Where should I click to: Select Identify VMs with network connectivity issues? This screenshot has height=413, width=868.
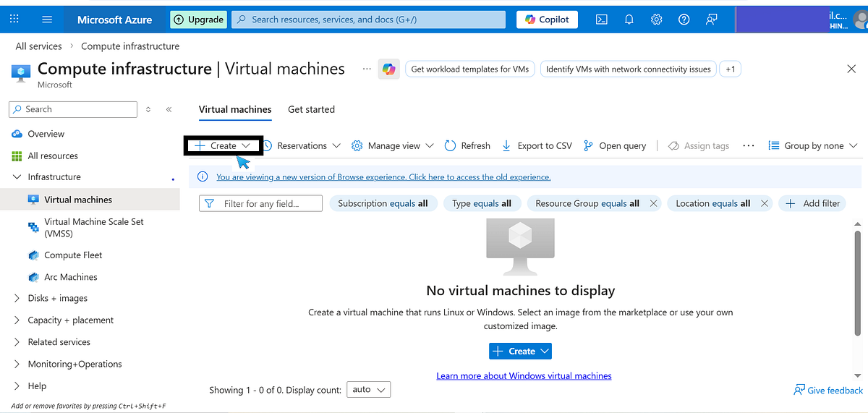(x=629, y=69)
